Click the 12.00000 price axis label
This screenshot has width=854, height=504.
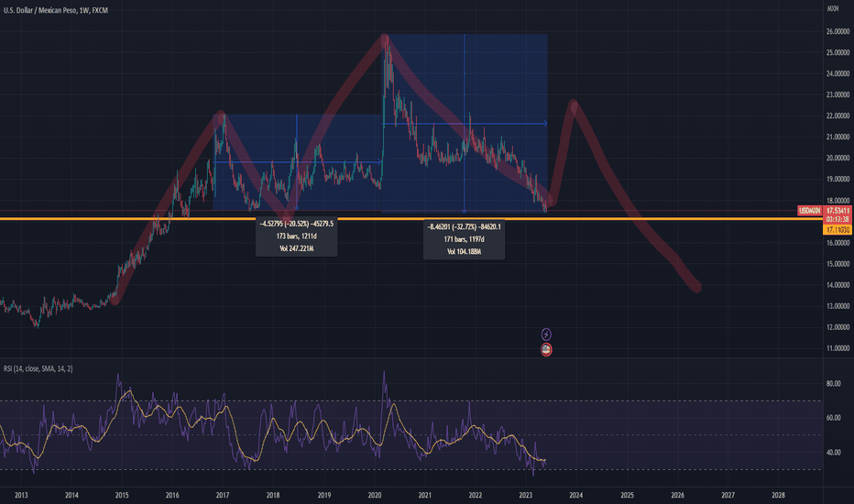[x=838, y=327]
